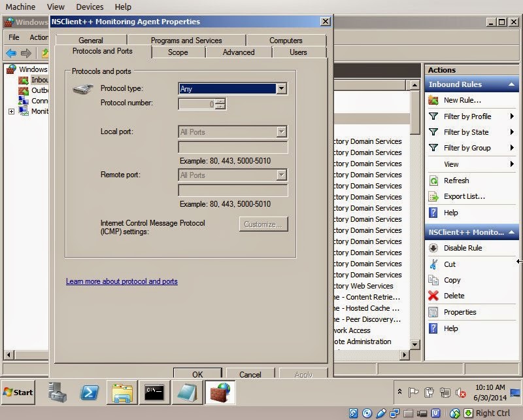Open Learn more about protocol and ports link

(122, 281)
